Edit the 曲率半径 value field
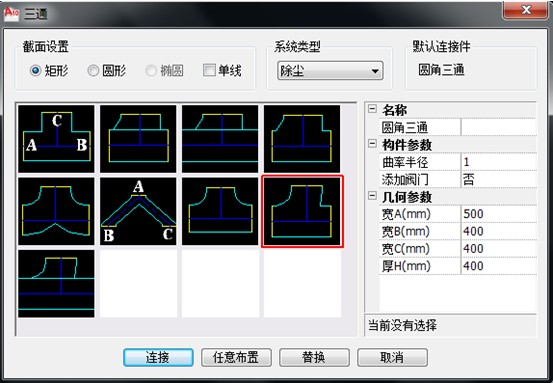Image resolution: width=553 pixels, height=383 pixels. [498, 162]
